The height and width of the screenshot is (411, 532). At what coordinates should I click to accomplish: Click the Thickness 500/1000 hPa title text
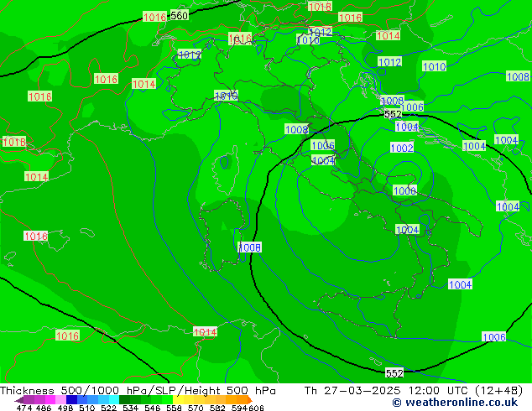138,391
